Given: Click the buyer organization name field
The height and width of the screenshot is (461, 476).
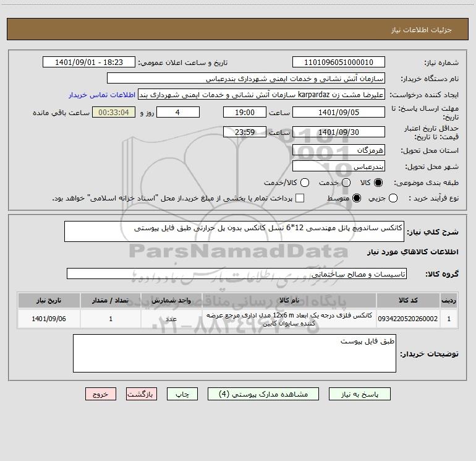Looking at the screenshot, I should pos(246,79).
